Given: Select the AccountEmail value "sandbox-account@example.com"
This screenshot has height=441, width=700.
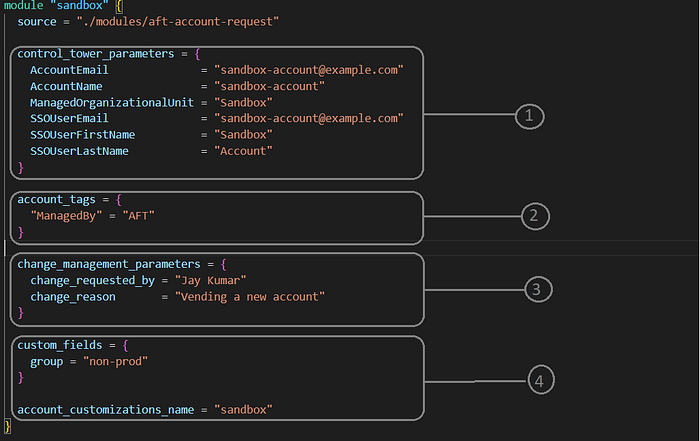Looking at the screenshot, I should [309, 70].
